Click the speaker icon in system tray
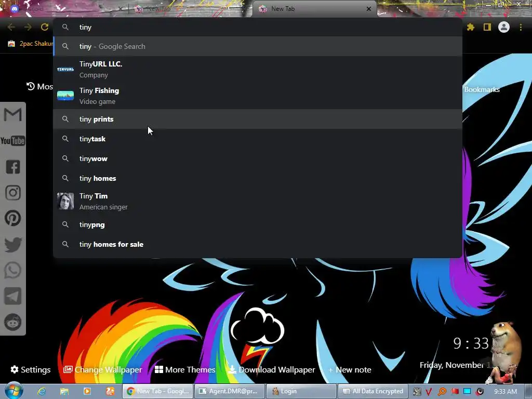The width and height of the screenshot is (532, 399). 480,392
